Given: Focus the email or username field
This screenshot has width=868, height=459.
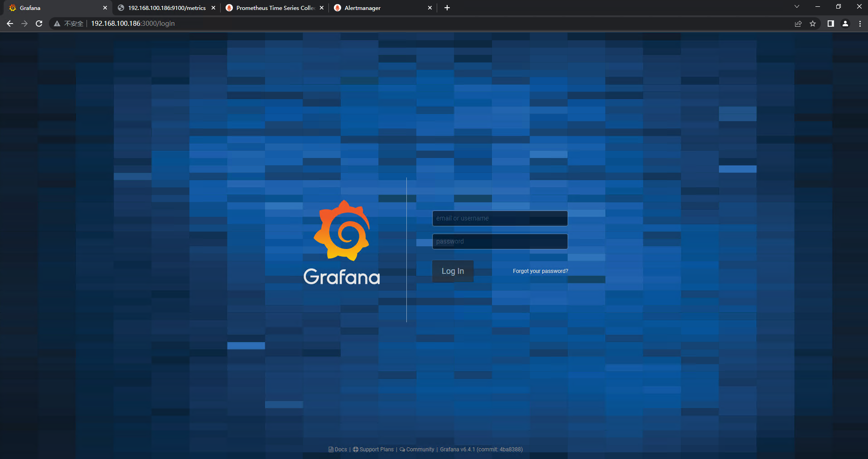Looking at the screenshot, I should tap(500, 218).
